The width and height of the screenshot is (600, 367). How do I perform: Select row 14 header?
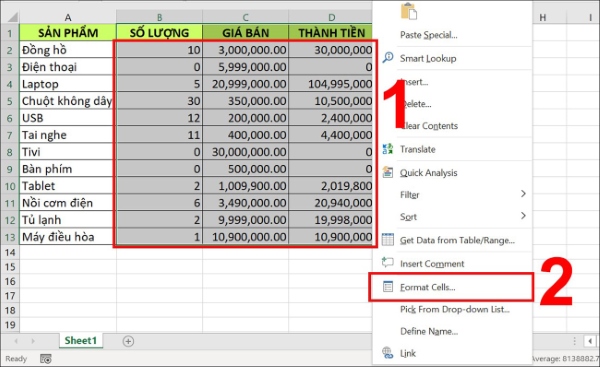tap(10, 253)
